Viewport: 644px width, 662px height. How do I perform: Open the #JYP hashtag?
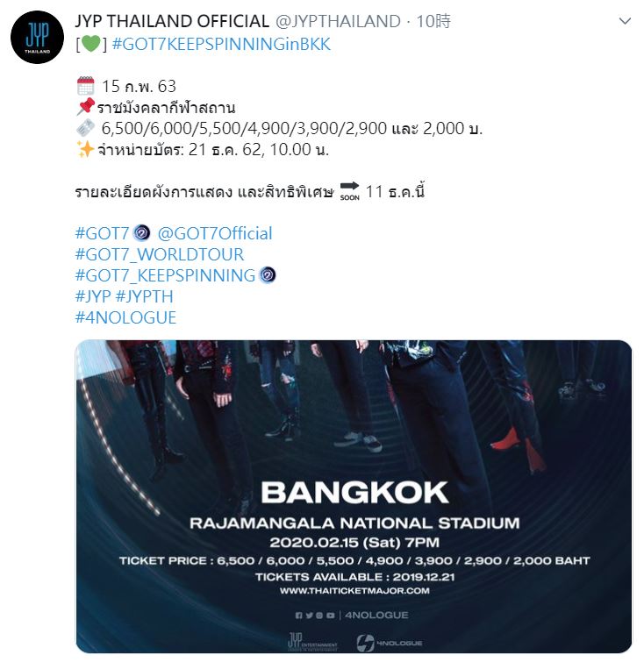(93, 296)
